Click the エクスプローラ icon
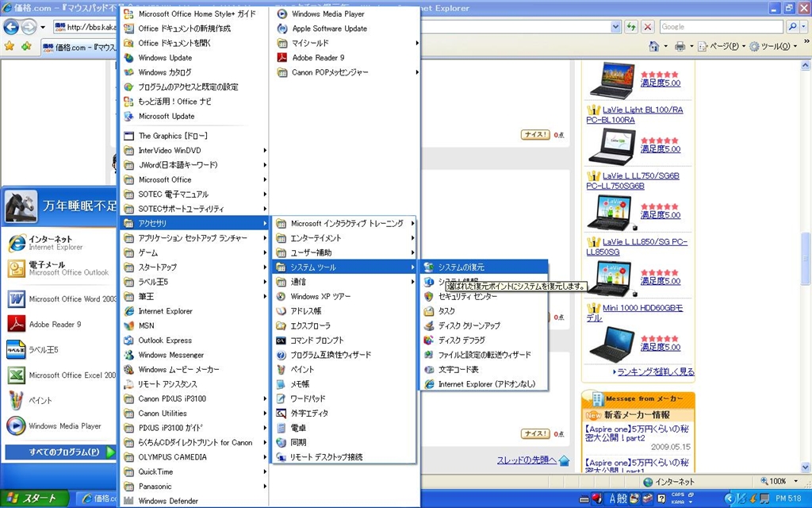Image resolution: width=812 pixels, height=508 pixels. [x=281, y=325]
